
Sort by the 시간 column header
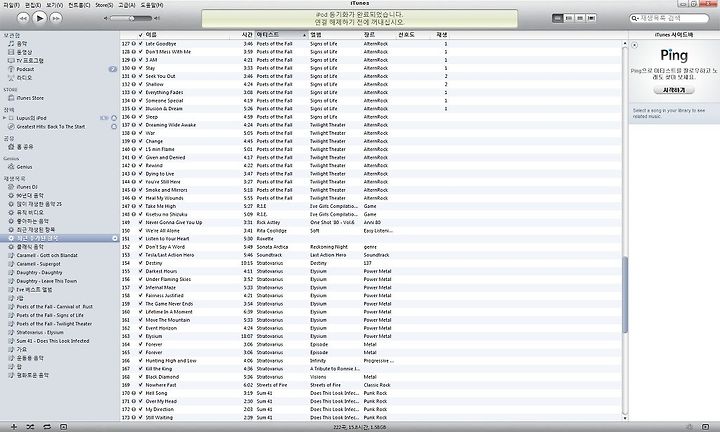point(242,35)
